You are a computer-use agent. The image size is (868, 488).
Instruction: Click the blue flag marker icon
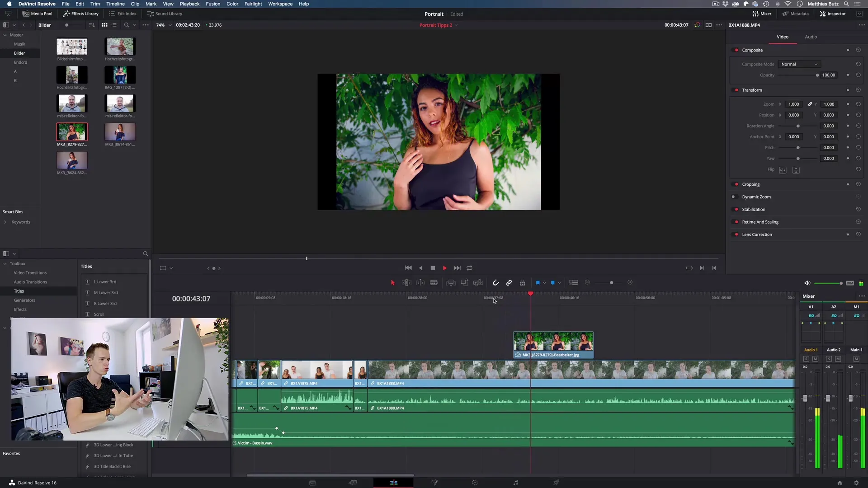click(x=538, y=282)
